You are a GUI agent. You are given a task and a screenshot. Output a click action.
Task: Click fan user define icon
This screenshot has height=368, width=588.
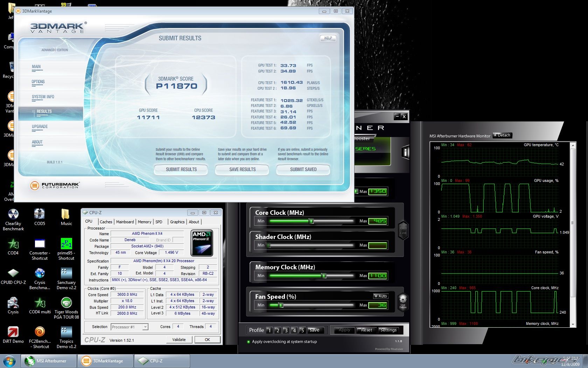click(403, 301)
